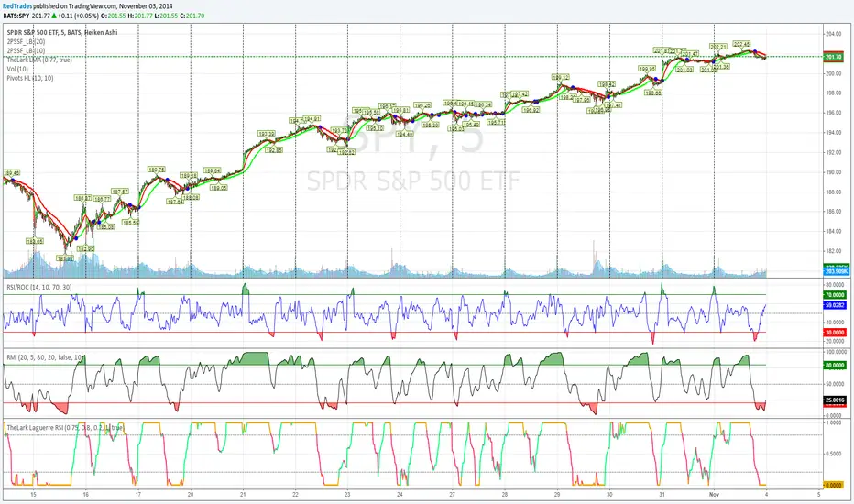Screen dimensions: 854x504
Task: Click the 195.30 pivot low label
Action: coord(431,125)
